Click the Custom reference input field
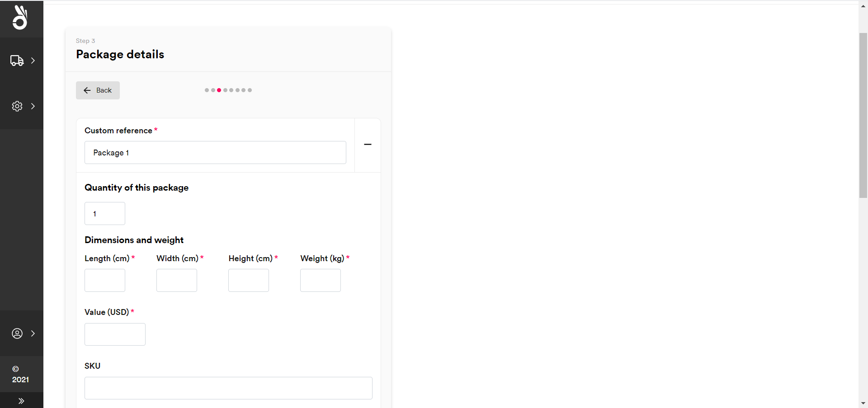 215,153
